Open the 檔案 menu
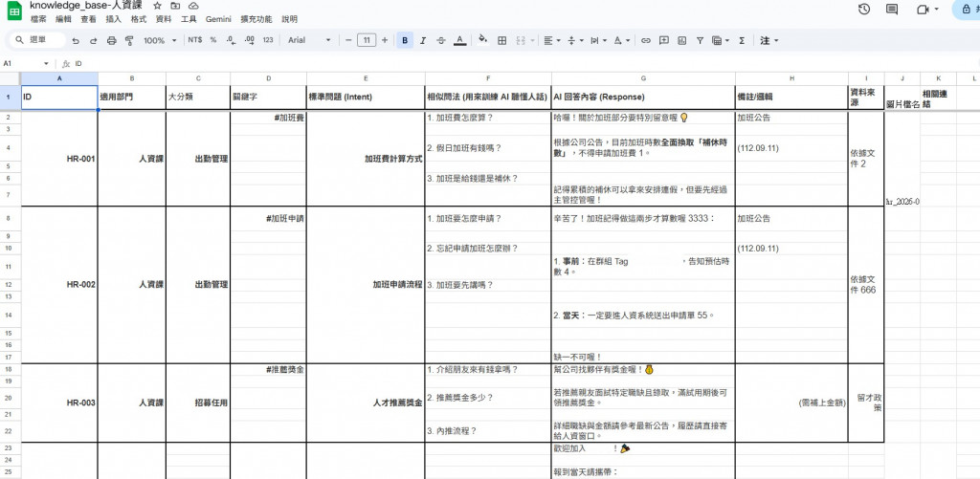 point(38,19)
